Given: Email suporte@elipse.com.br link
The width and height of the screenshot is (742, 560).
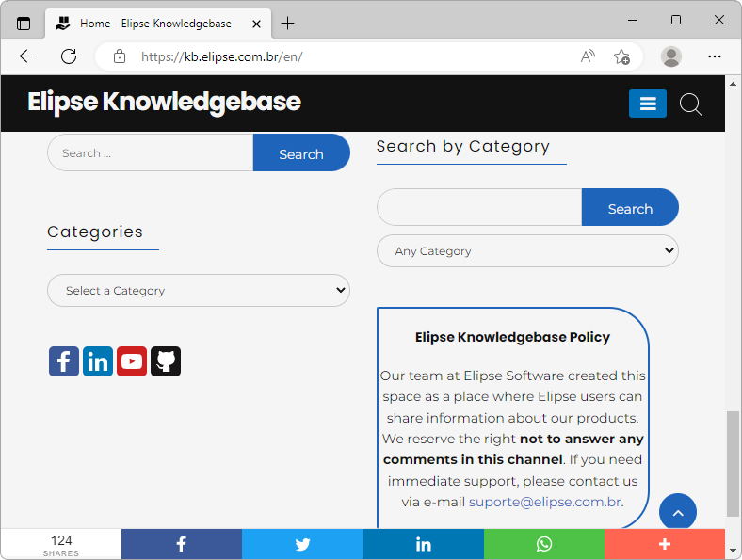Looking at the screenshot, I should click(x=544, y=502).
